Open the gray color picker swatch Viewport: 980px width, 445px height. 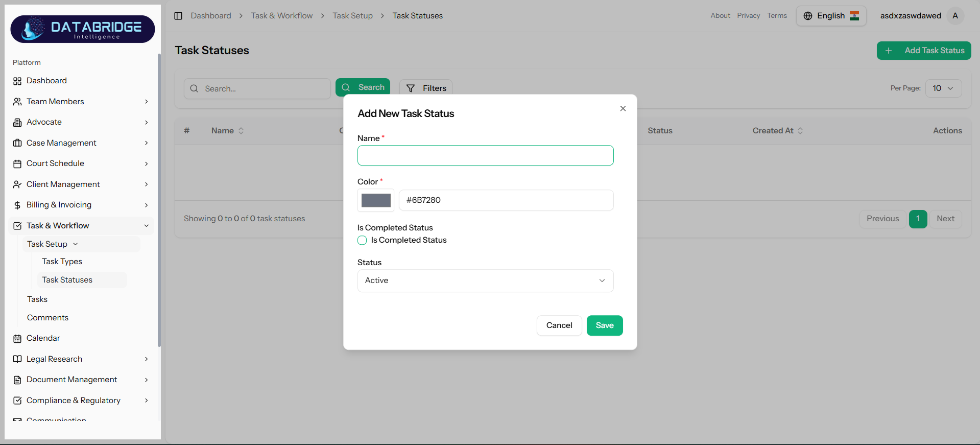[376, 200]
